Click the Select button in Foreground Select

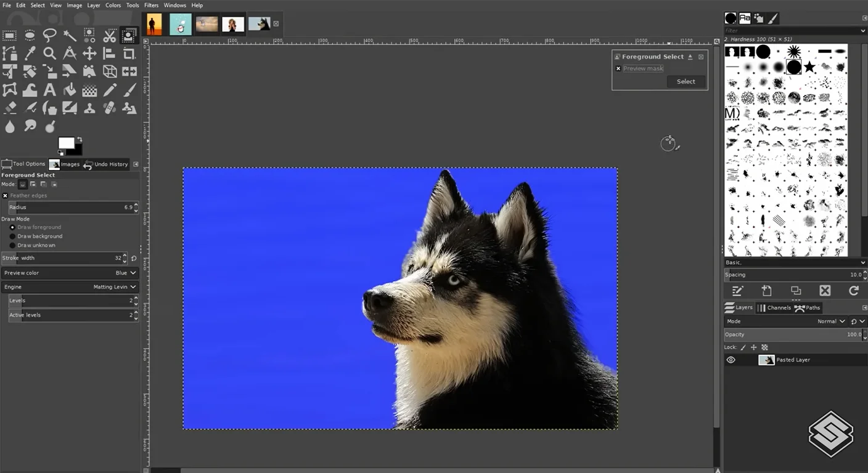click(686, 81)
